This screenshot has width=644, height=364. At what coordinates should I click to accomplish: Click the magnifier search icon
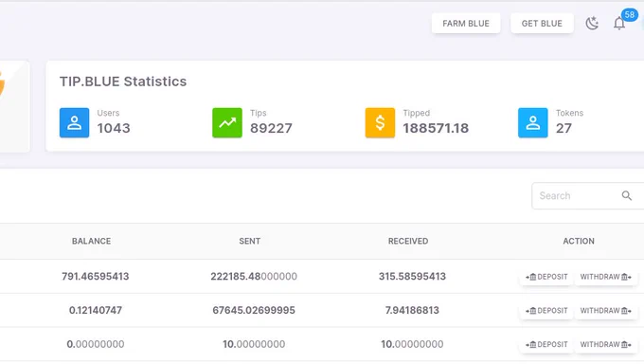pos(626,196)
